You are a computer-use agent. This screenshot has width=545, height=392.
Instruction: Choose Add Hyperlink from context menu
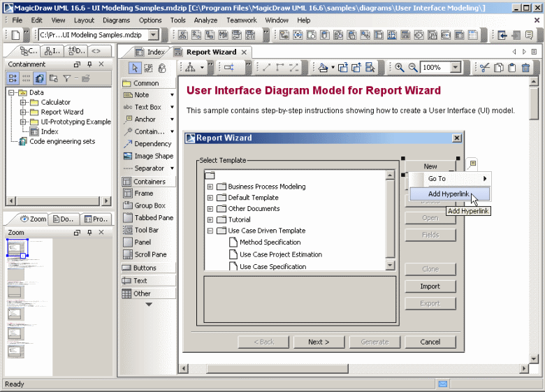tap(450, 194)
